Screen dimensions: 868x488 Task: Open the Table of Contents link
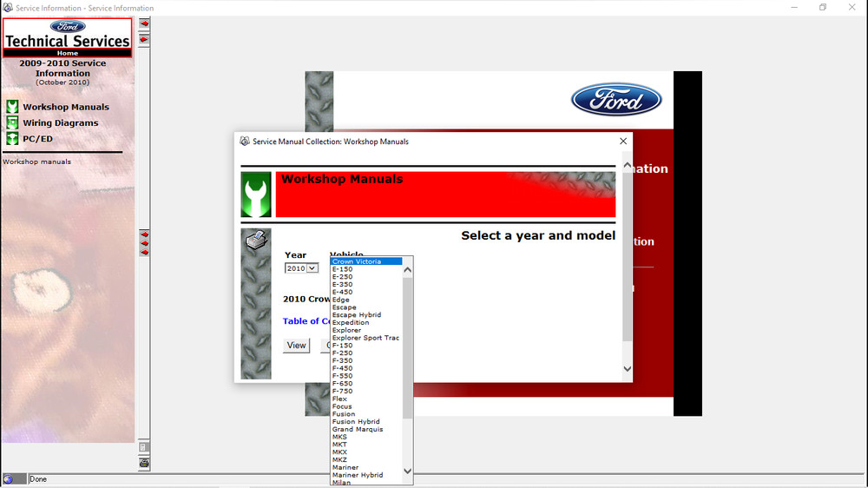306,321
